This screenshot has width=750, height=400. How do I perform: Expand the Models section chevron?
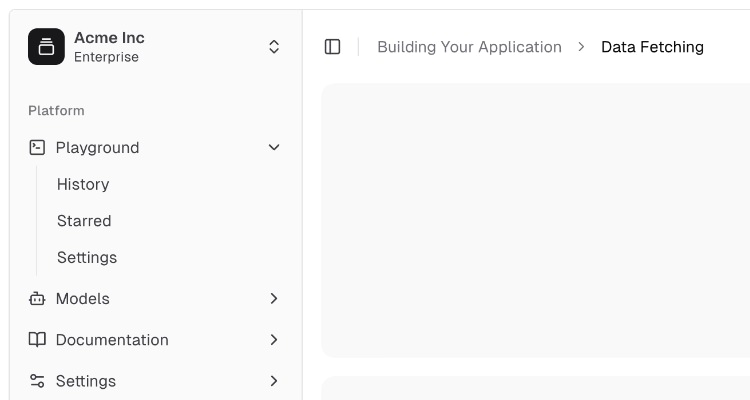pyautogui.click(x=274, y=298)
